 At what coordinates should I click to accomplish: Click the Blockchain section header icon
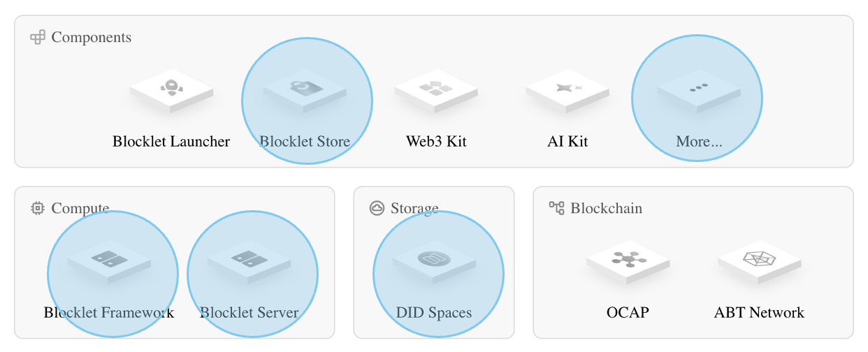(557, 208)
